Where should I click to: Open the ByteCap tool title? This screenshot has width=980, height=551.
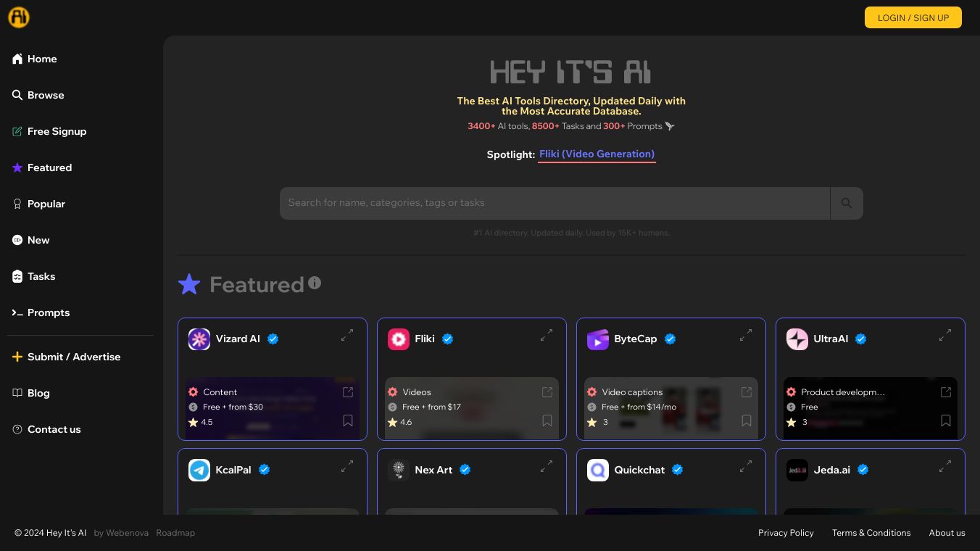(636, 339)
